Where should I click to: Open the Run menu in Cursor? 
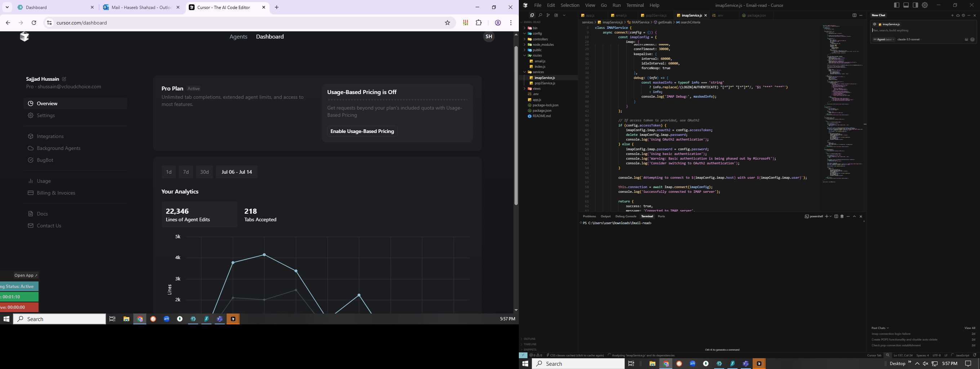click(617, 5)
